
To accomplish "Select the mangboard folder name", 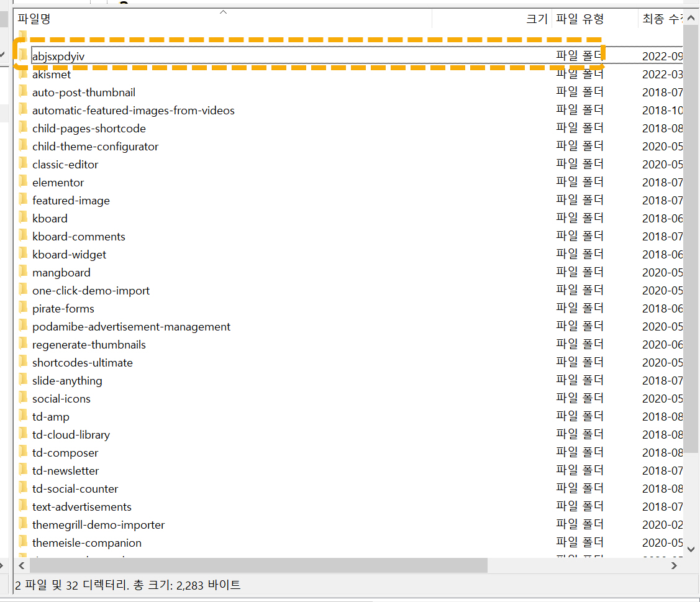I will [61, 272].
